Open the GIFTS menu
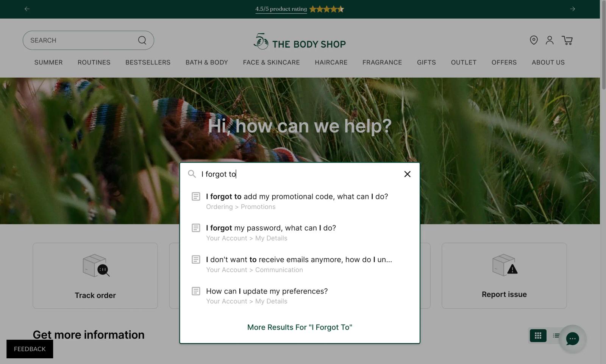Image resolution: width=606 pixels, height=364 pixels. 426,62
